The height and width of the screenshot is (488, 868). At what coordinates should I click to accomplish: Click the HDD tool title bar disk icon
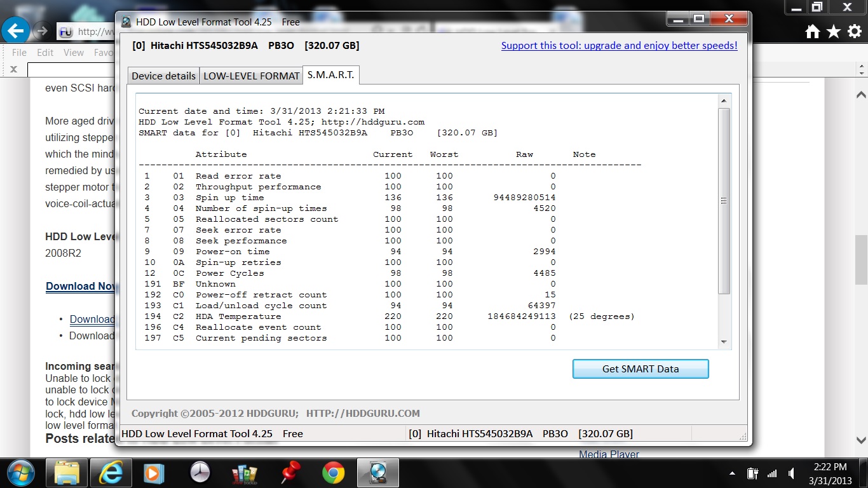(126, 22)
